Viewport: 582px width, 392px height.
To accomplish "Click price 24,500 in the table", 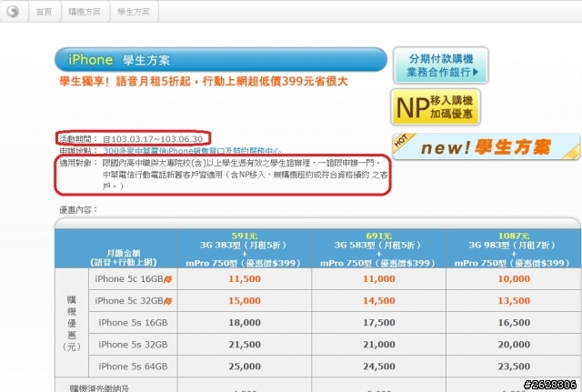I will click(x=378, y=367).
